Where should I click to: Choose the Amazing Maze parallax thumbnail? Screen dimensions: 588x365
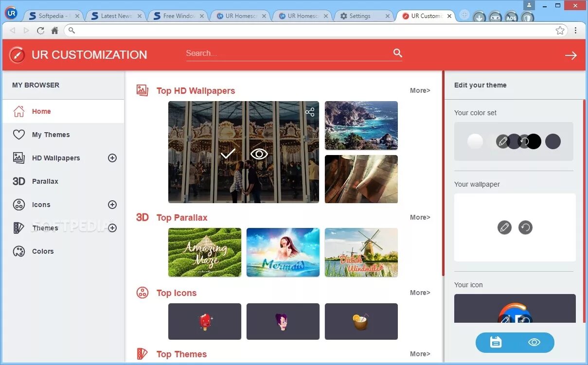pyautogui.click(x=205, y=252)
